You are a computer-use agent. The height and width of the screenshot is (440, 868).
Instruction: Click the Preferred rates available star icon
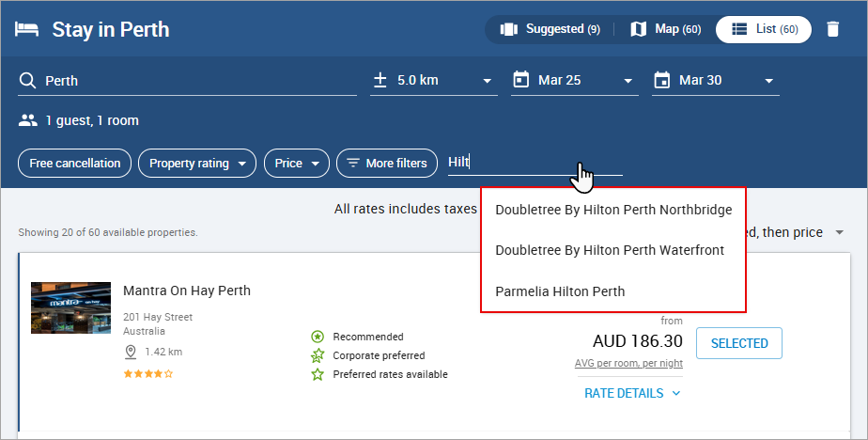(x=318, y=374)
